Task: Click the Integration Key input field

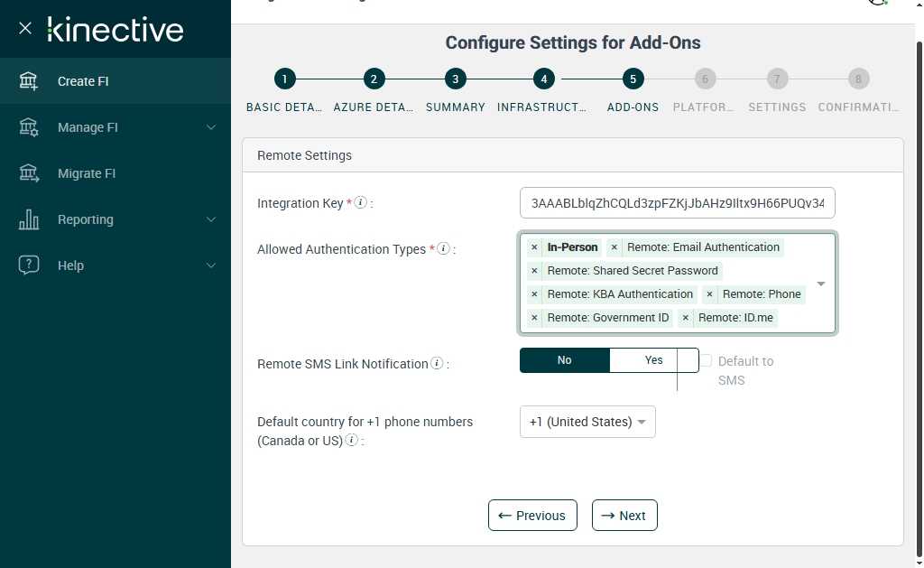Action: point(678,203)
